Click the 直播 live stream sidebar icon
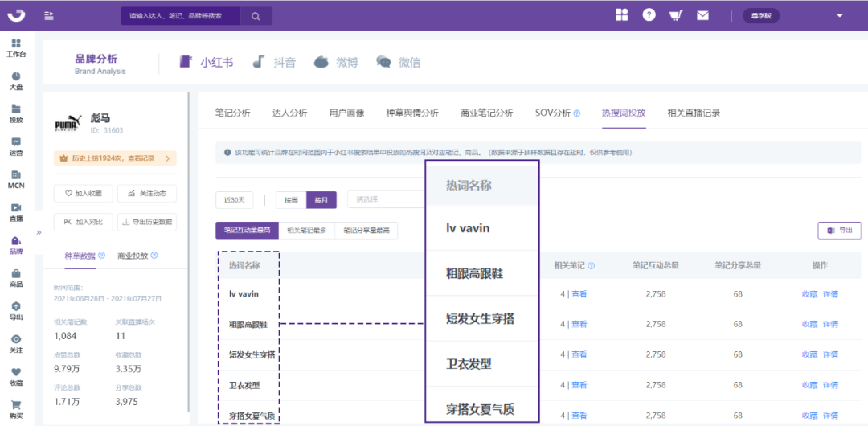This screenshot has width=868, height=426. (x=16, y=212)
